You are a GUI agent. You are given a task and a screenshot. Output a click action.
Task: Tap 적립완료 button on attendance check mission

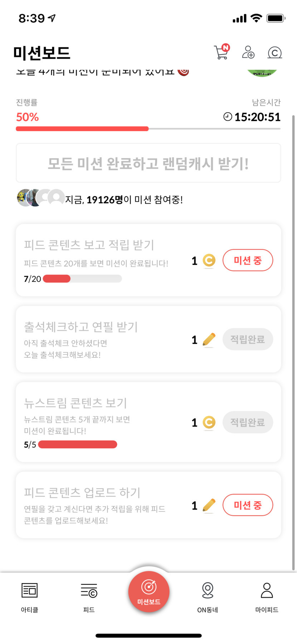(248, 339)
